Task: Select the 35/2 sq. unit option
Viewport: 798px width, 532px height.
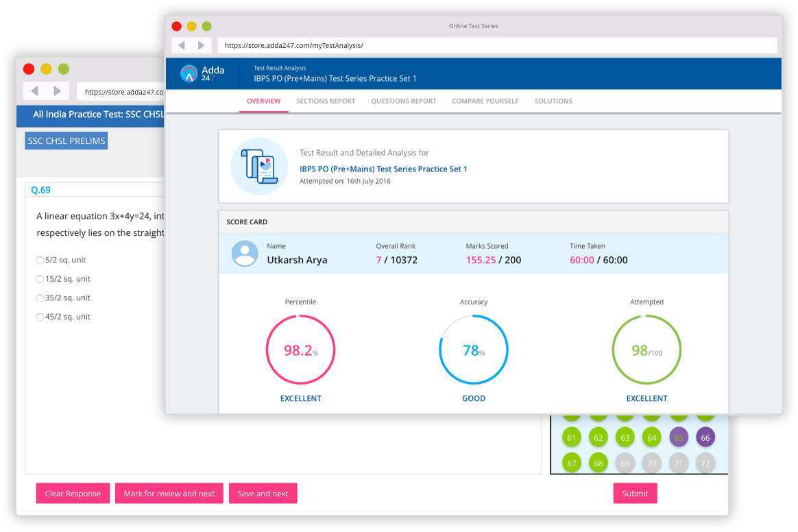Action: tap(40, 298)
